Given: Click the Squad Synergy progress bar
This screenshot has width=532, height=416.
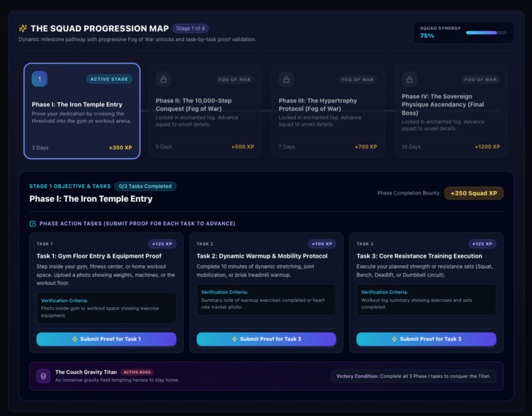Looking at the screenshot, I should [x=486, y=33].
